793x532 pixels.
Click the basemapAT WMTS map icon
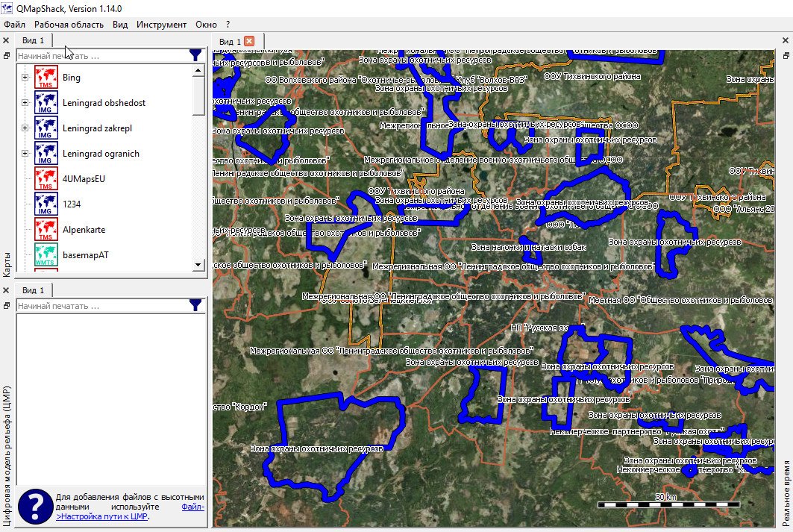click(46, 255)
